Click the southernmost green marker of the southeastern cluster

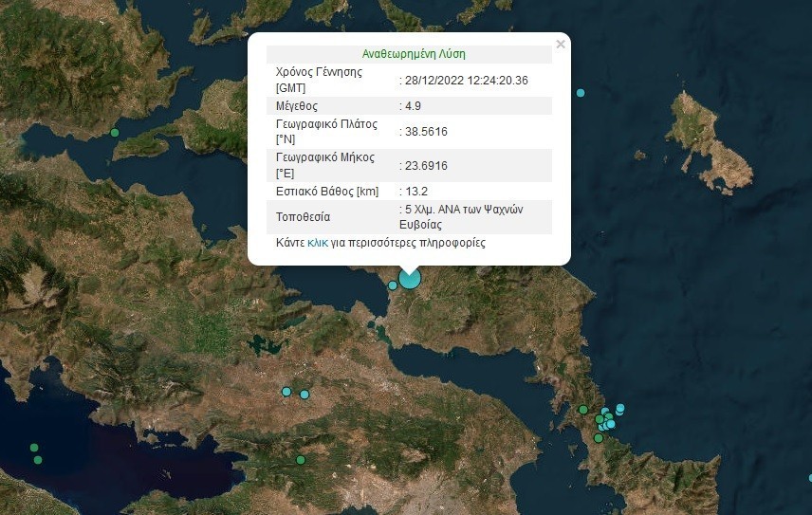599,438
